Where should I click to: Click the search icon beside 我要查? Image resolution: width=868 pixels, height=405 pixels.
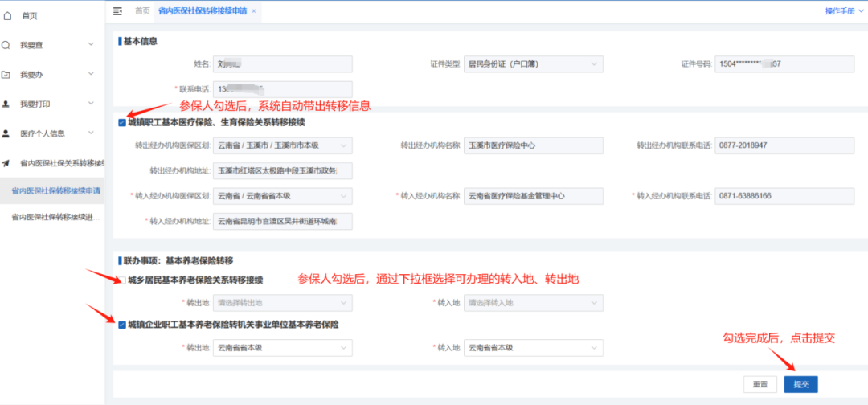click(x=6, y=45)
